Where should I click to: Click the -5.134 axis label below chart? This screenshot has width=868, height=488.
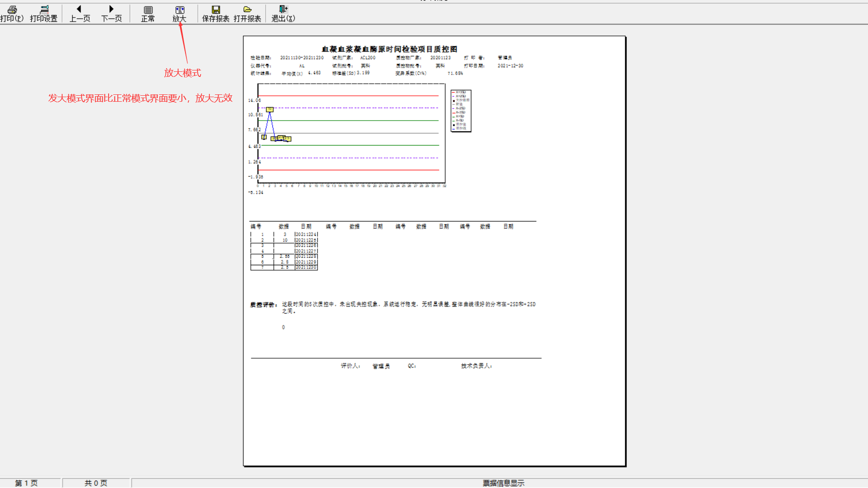coord(255,192)
